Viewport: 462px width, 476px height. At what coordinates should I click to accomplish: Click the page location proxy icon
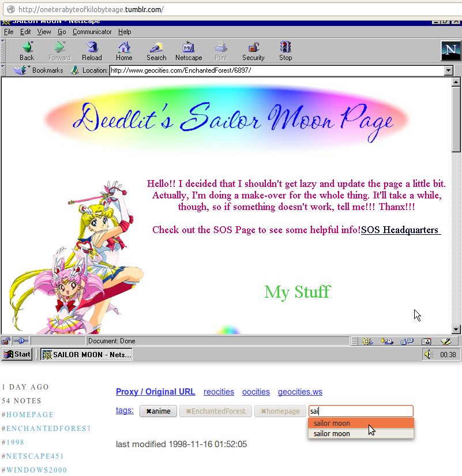point(74,70)
